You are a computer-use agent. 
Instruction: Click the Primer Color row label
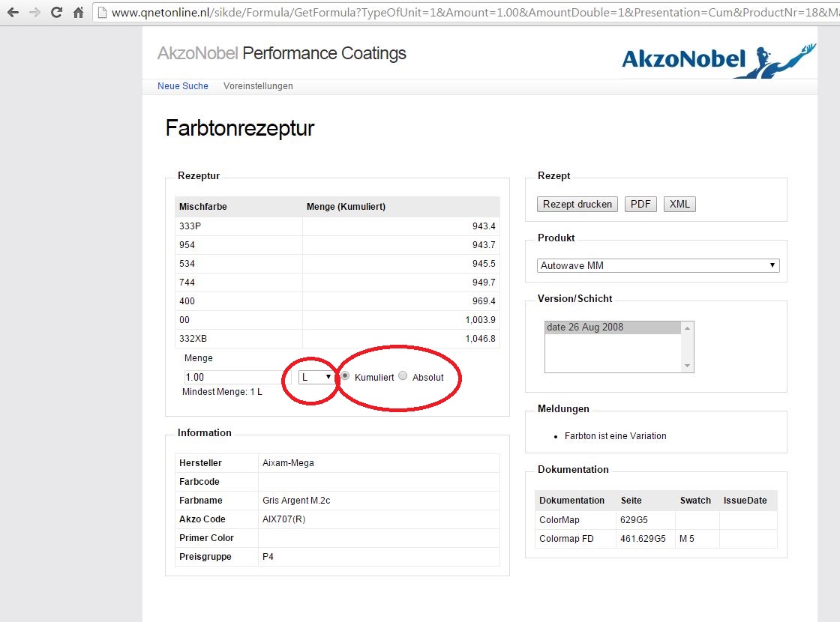pos(206,538)
